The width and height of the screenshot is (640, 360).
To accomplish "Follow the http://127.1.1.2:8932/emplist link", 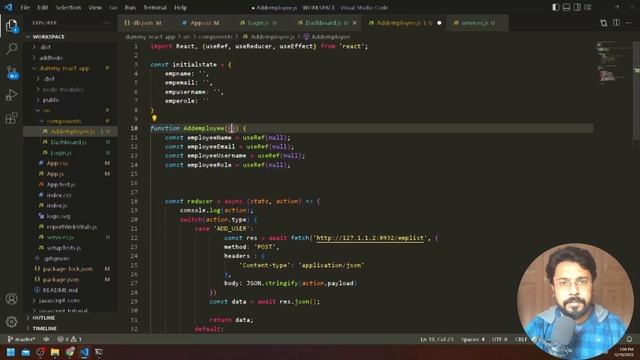I will [370, 238].
